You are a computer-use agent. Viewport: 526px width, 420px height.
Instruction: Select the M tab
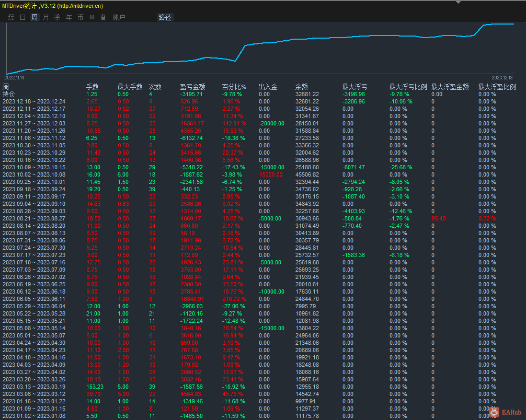click(x=92, y=18)
